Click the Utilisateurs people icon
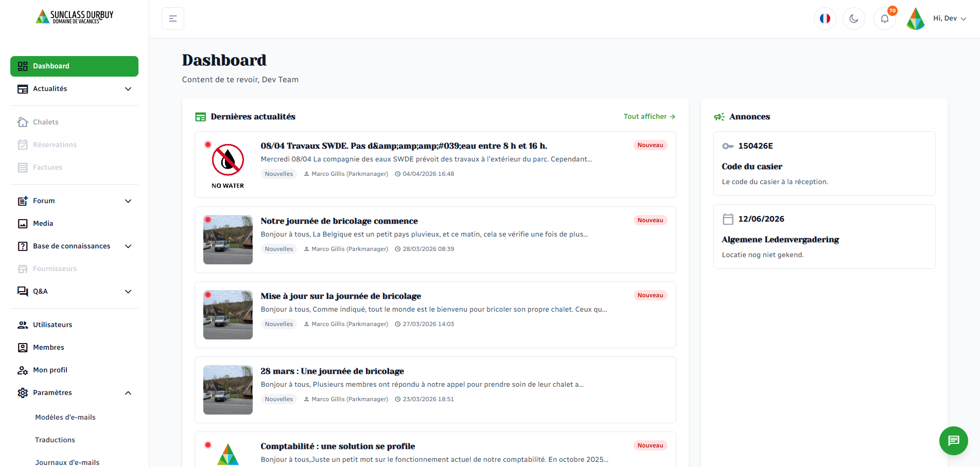The image size is (980, 467). (23, 325)
